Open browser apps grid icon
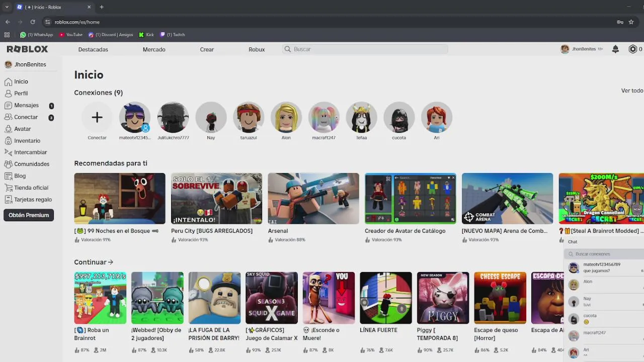 point(7,35)
